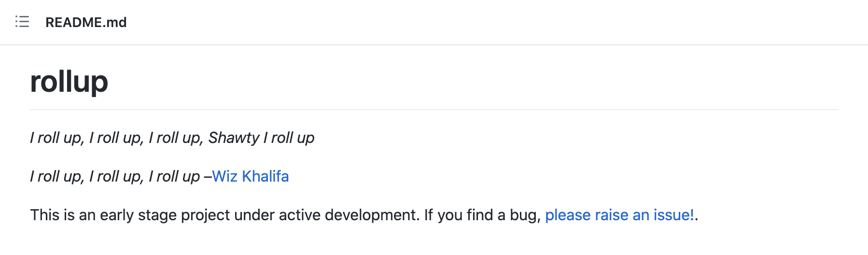This screenshot has width=868, height=255.
Task: Click the word Shawty in the lyric
Action: (x=234, y=138)
